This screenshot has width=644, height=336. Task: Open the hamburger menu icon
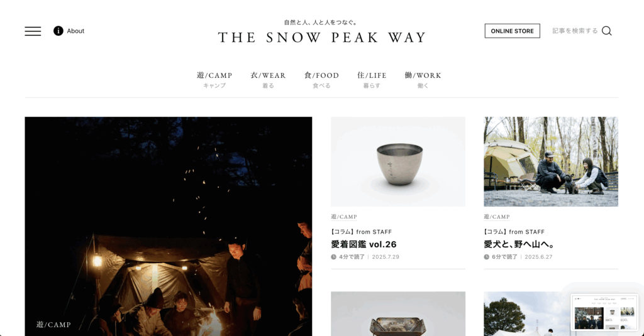33,31
